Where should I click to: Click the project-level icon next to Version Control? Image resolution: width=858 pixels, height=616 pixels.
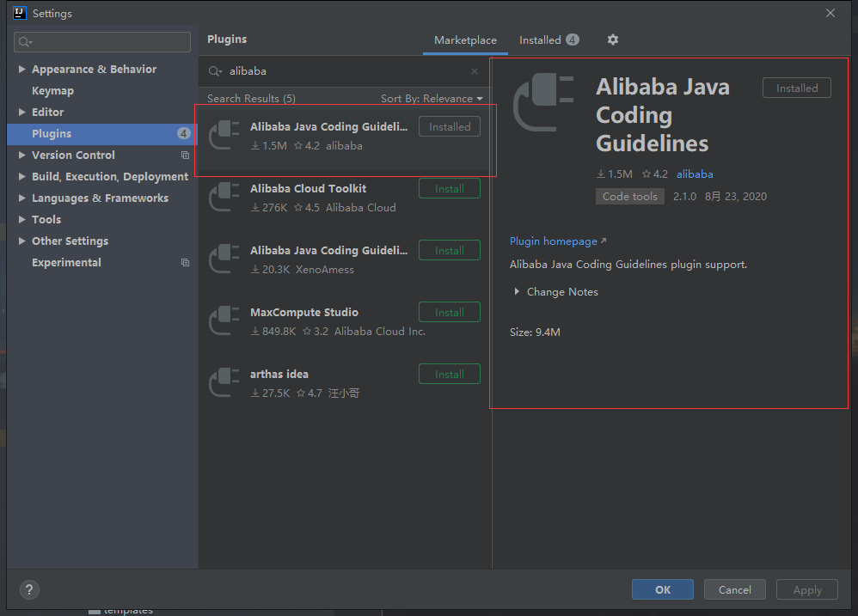coord(185,156)
